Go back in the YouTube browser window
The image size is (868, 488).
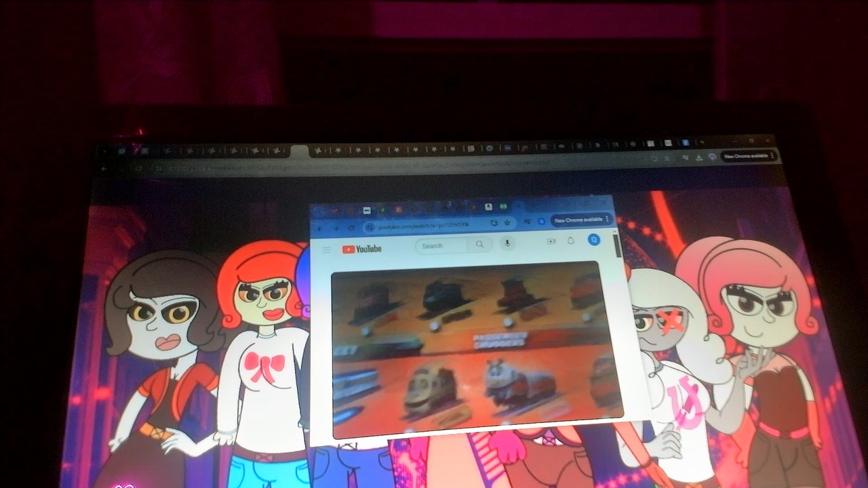point(320,228)
